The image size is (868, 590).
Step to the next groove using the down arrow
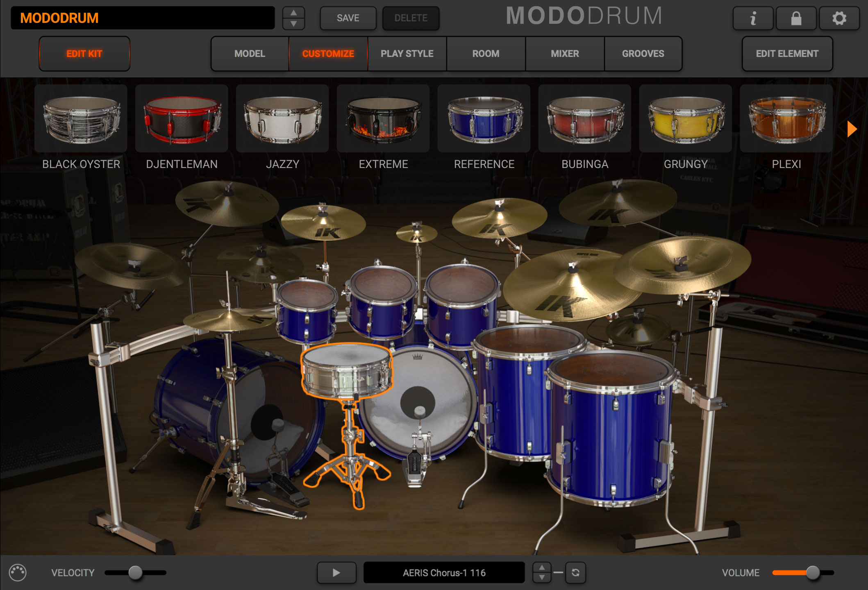point(542,578)
